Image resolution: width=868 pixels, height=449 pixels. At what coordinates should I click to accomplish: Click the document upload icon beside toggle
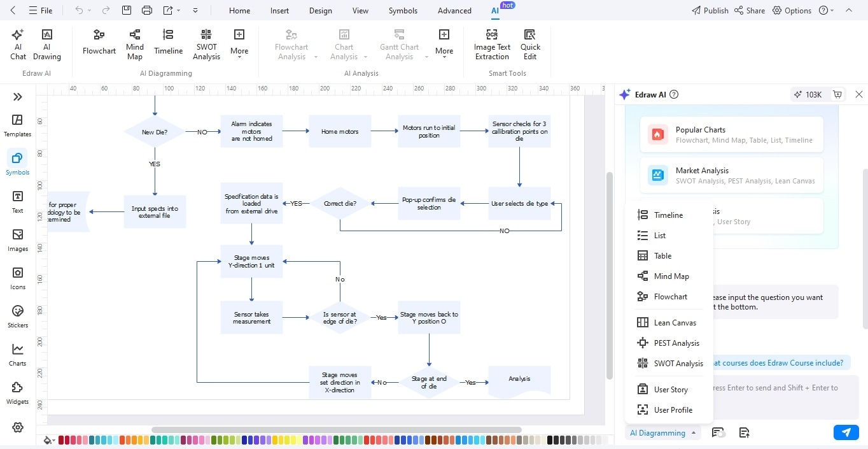[x=744, y=432]
